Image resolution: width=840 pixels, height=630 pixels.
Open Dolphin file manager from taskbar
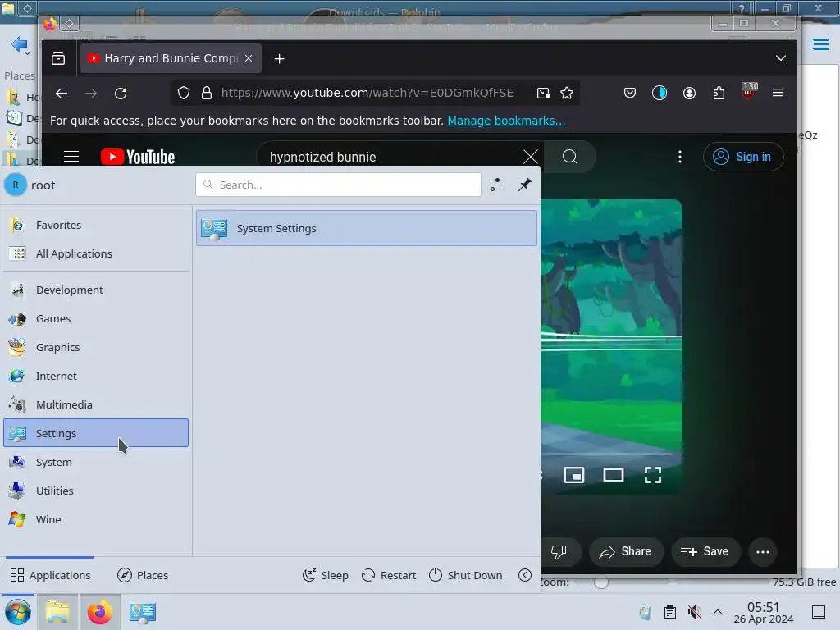coord(57,612)
